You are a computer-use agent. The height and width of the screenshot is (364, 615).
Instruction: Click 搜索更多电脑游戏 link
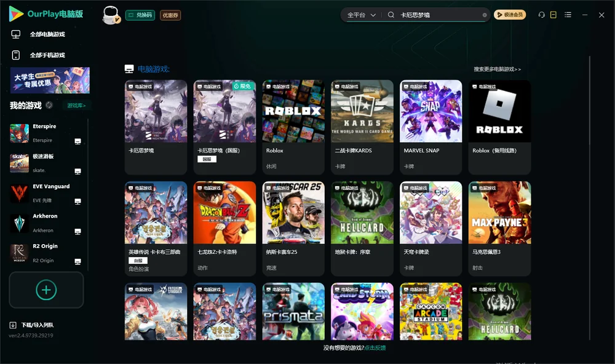(x=497, y=69)
